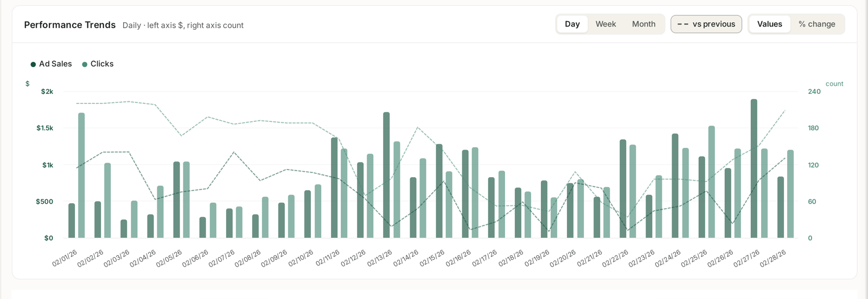Click the Ad Sales bar for 02/24/26
This screenshot has width=868, height=299.
[x=675, y=186]
